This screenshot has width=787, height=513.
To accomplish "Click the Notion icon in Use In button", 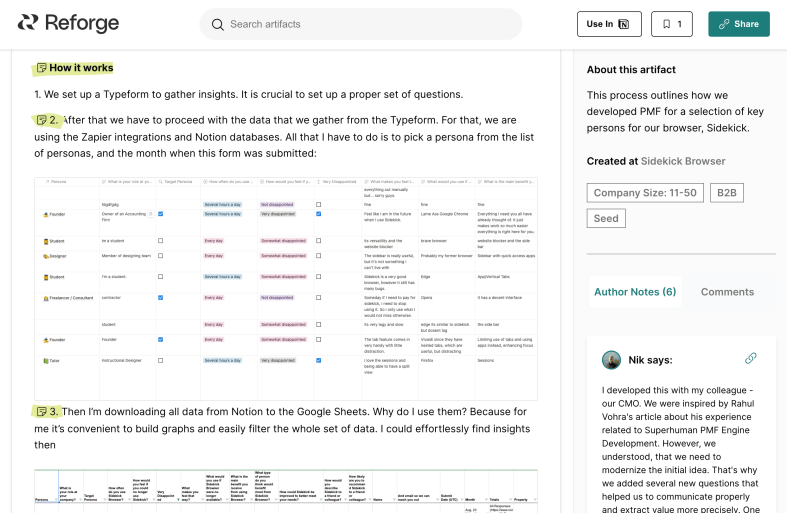I will 624,24.
